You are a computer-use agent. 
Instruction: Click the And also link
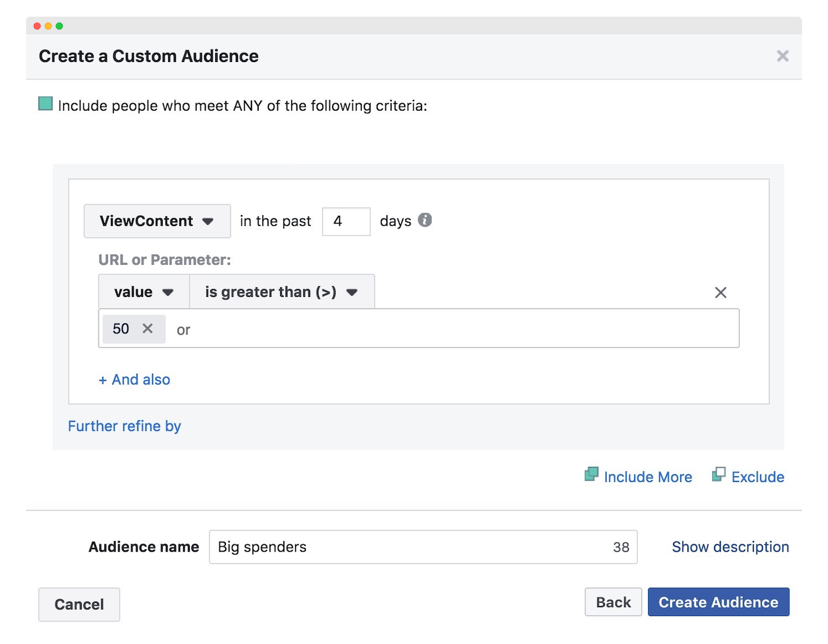(x=135, y=380)
